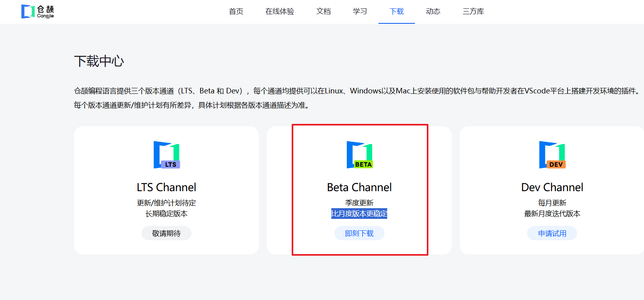644x300 pixels.
Task: Click the Cangjie logo in the header
Action: click(x=38, y=11)
